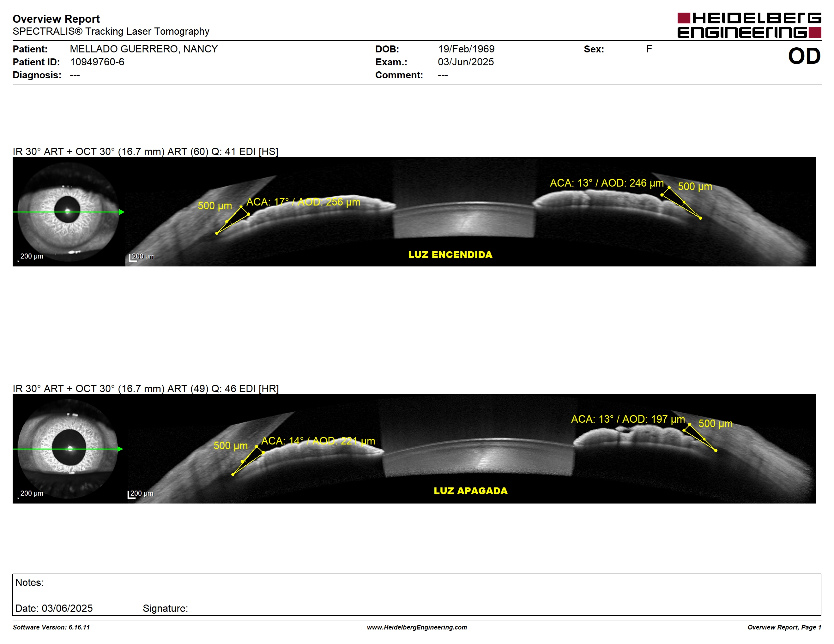
Task: Click the patient ID 10949760-6
Action: [97, 62]
